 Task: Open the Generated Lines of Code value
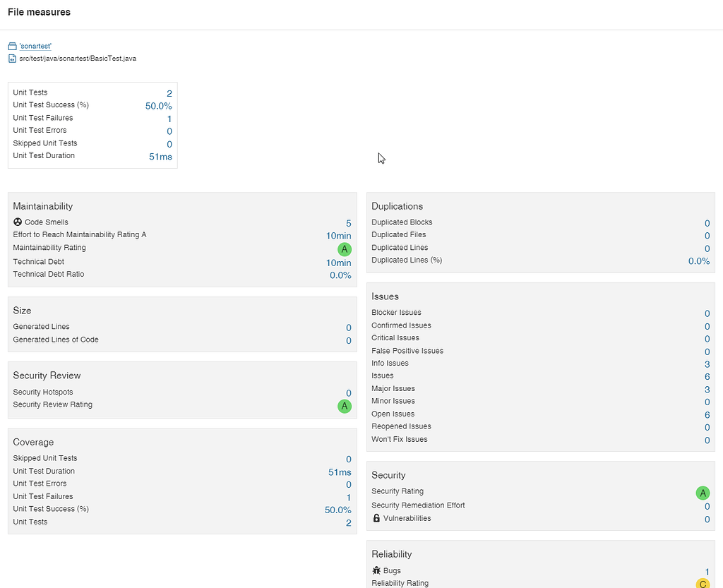coord(348,341)
